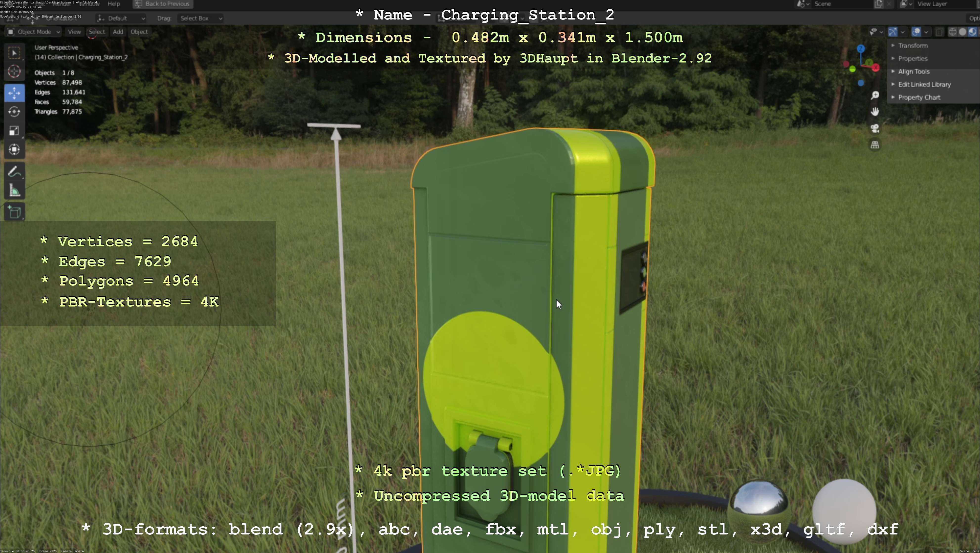The image size is (980, 553).
Task: Click the Zoom view magnifier icon
Action: tap(875, 95)
